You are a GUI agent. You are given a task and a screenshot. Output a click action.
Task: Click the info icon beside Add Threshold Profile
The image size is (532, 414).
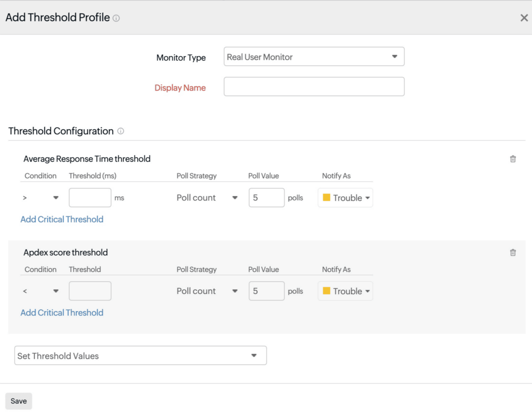point(116,18)
